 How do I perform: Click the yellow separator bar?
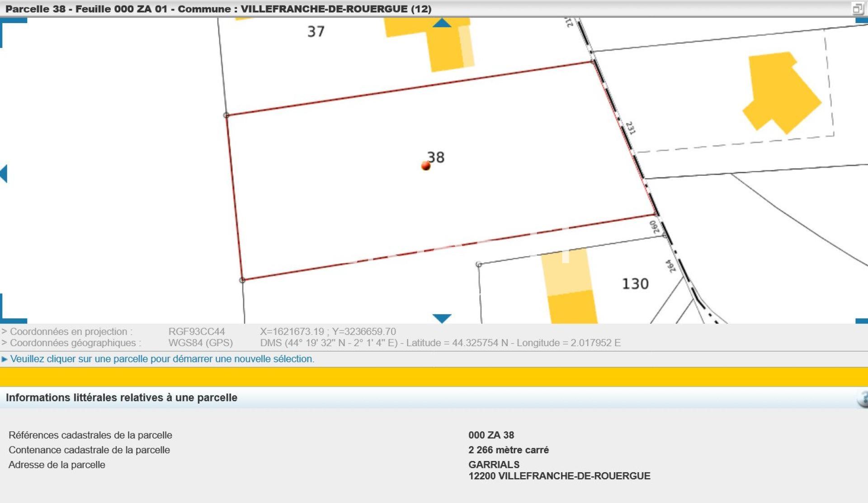point(434,376)
